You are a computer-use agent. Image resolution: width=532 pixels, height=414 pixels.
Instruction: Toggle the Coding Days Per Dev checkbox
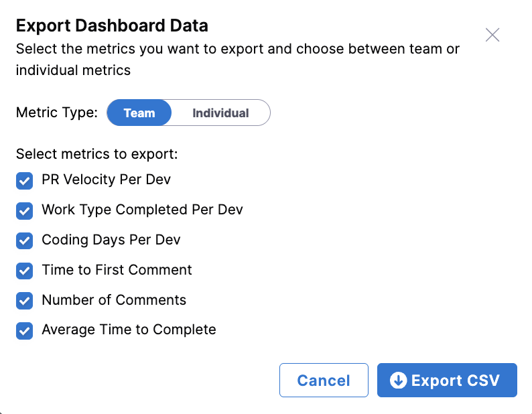click(25, 241)
